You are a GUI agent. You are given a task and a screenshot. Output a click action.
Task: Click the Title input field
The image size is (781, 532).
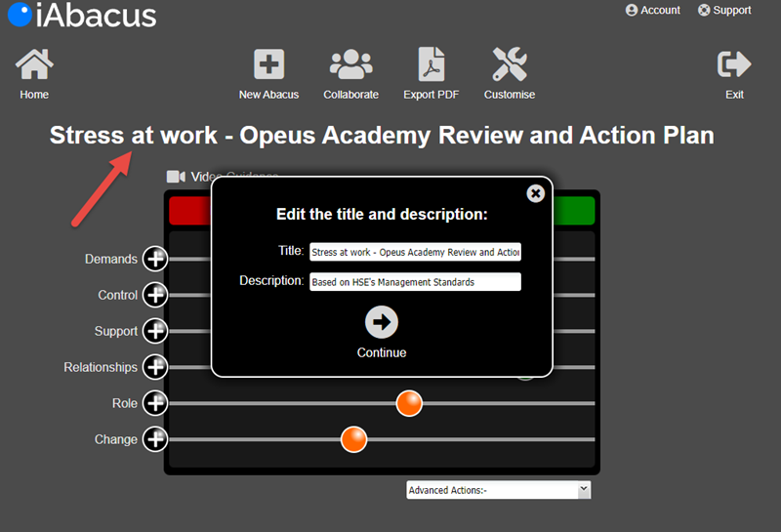[x=415, y=252]
